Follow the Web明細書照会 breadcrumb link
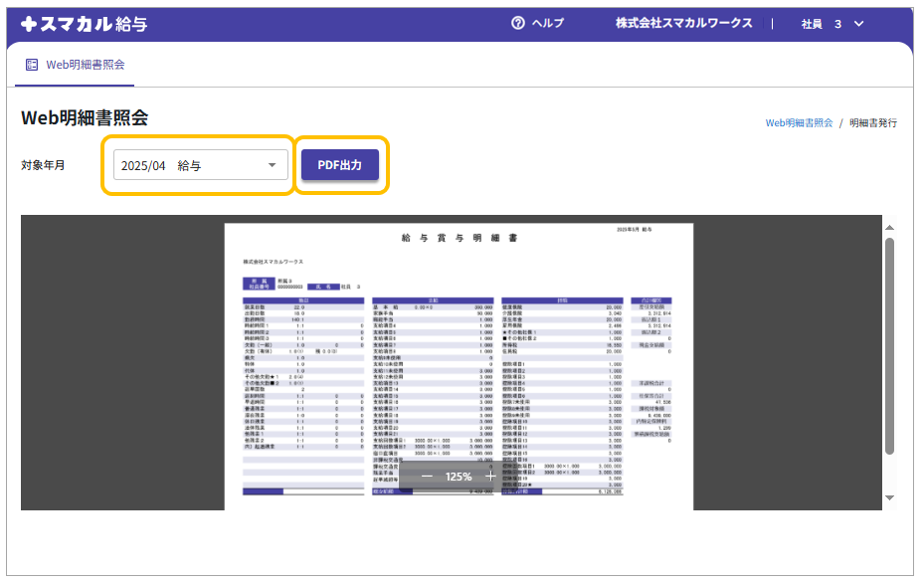Image resolution: width=924 pixels, height=583 pixels. [799, 123]
